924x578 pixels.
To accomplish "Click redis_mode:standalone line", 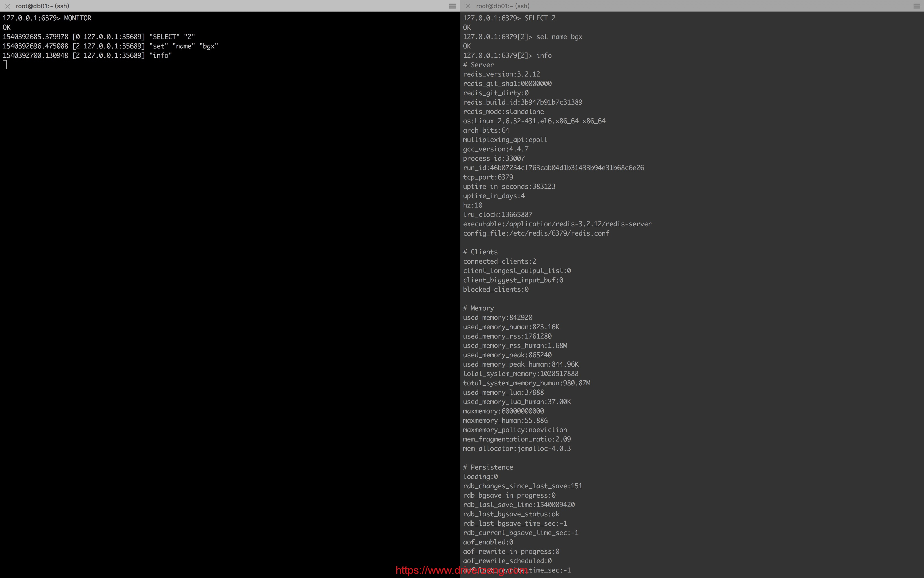I will point(504,112).
